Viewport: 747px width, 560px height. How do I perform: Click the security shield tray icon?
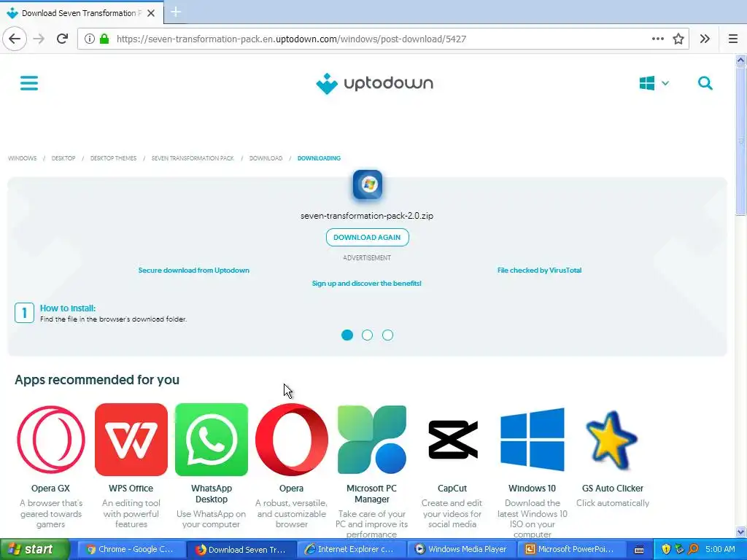[666, 550]
